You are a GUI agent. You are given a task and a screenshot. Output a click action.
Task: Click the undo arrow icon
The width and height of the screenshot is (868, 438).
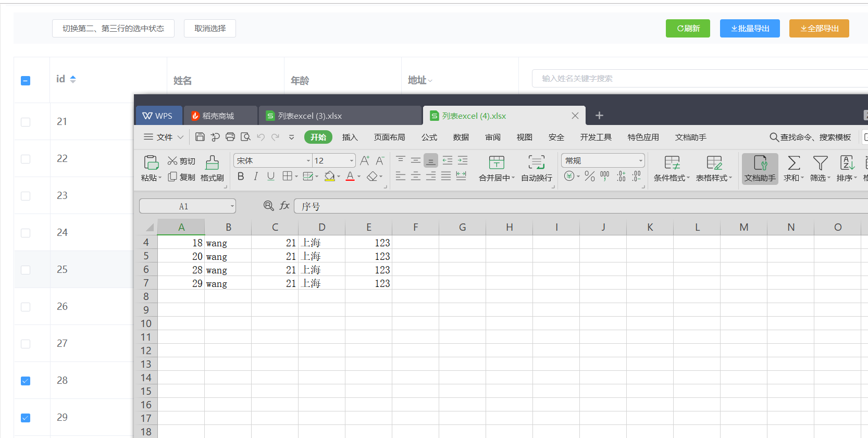[261, 137]
